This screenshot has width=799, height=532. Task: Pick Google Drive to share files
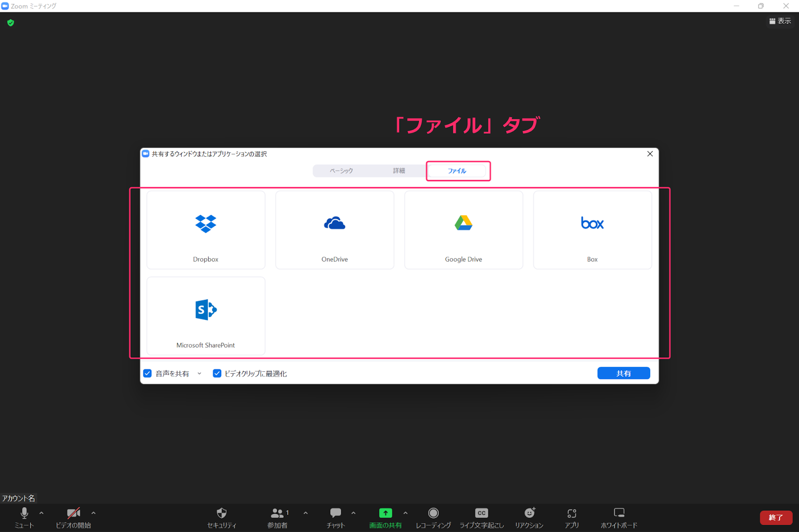463,230
